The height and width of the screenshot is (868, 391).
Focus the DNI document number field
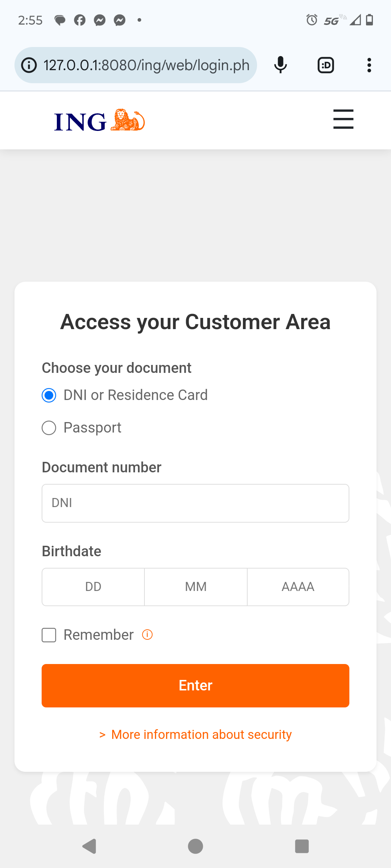pos(195,503)
